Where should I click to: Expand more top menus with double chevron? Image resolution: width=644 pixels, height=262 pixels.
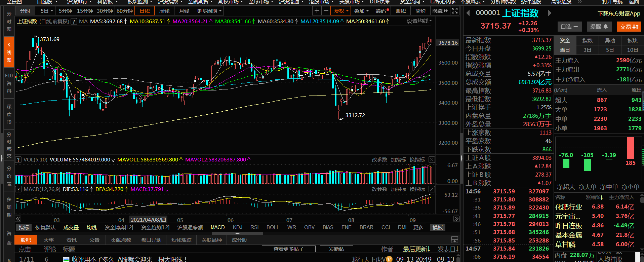[x=579, y=2]
